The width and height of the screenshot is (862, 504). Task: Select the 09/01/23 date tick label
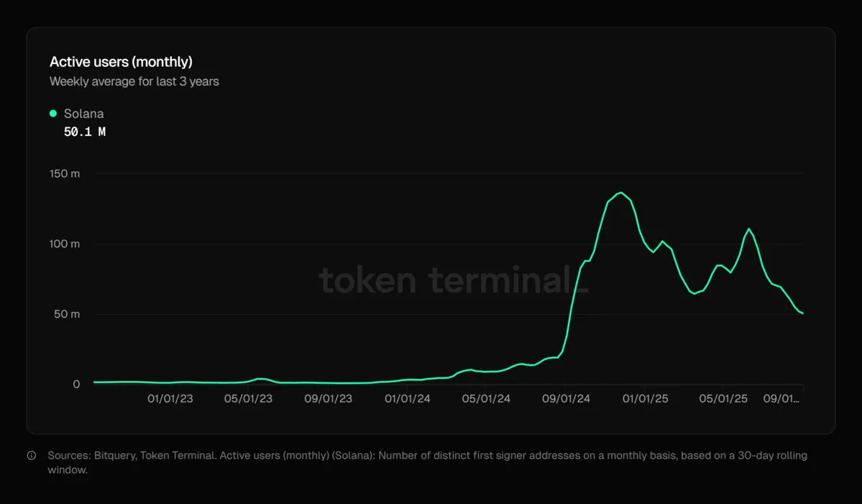329,398
